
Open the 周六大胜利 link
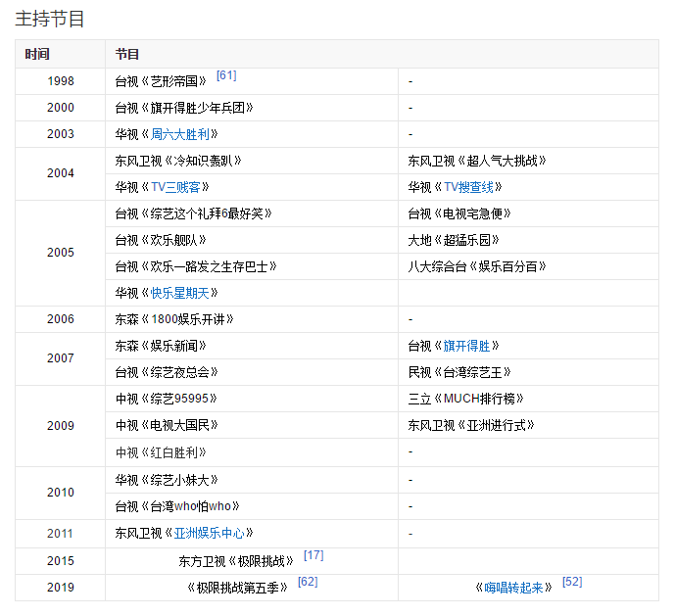(180, 134)
